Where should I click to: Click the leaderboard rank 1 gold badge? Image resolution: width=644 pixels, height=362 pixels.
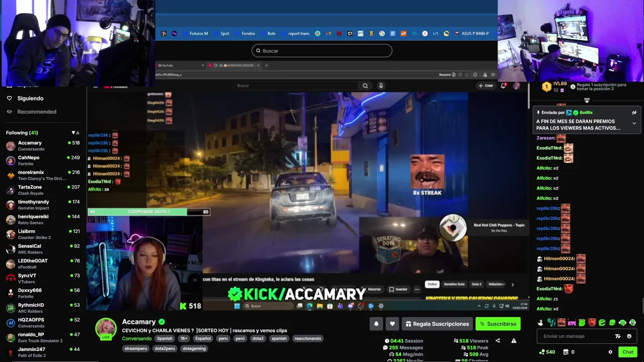(546, 86)
